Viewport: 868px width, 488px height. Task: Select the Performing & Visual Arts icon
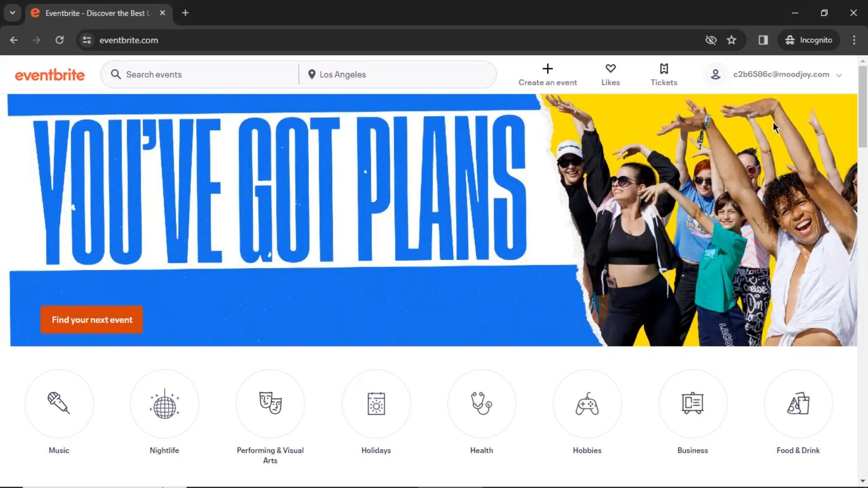pos(270,404)
